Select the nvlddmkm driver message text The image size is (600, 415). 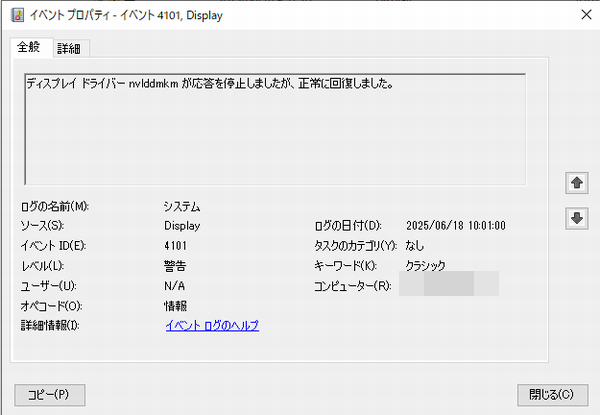coord(210,83)
